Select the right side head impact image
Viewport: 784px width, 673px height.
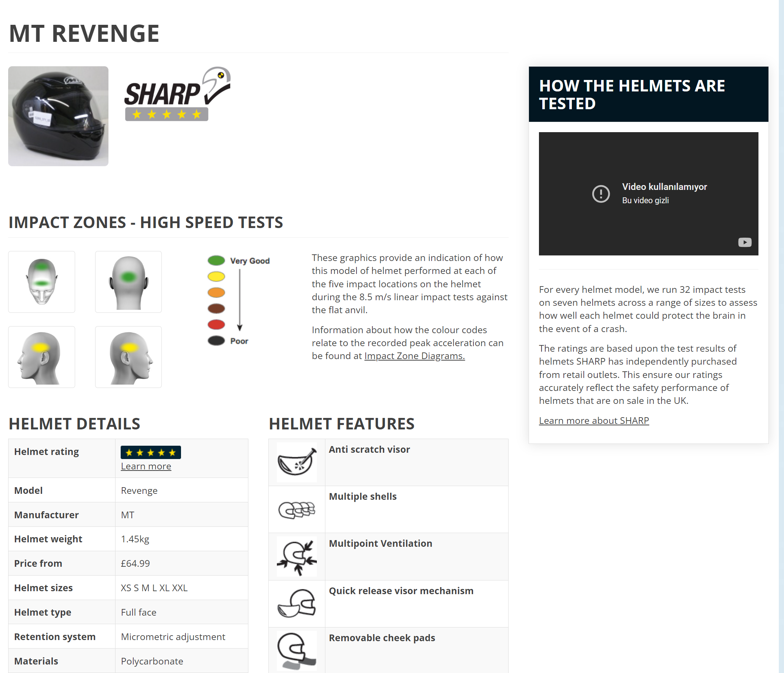tap(128, 357)
